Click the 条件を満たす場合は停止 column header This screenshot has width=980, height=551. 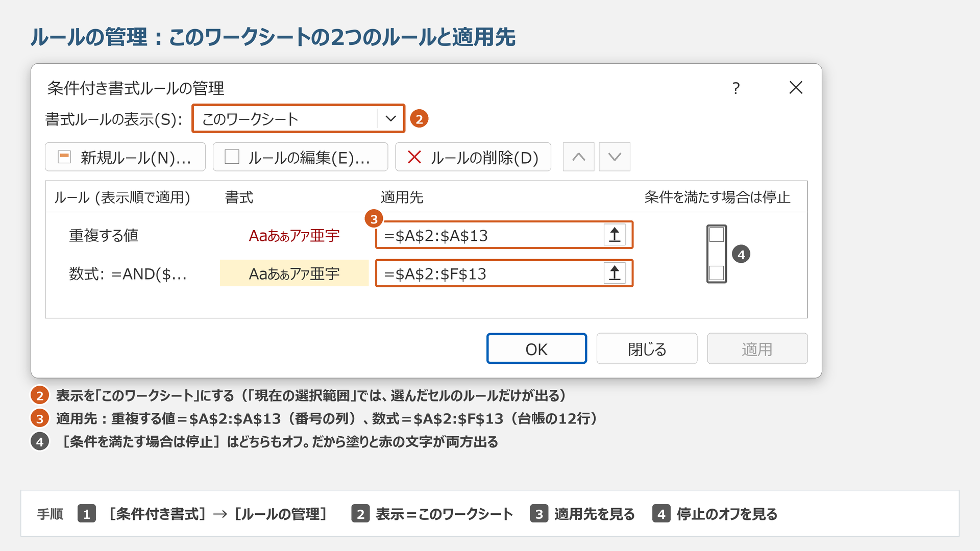pos(717,197)
